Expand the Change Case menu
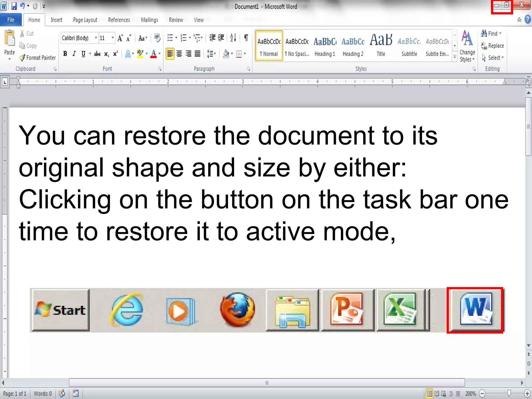532x399 pixels. point(143,38)
